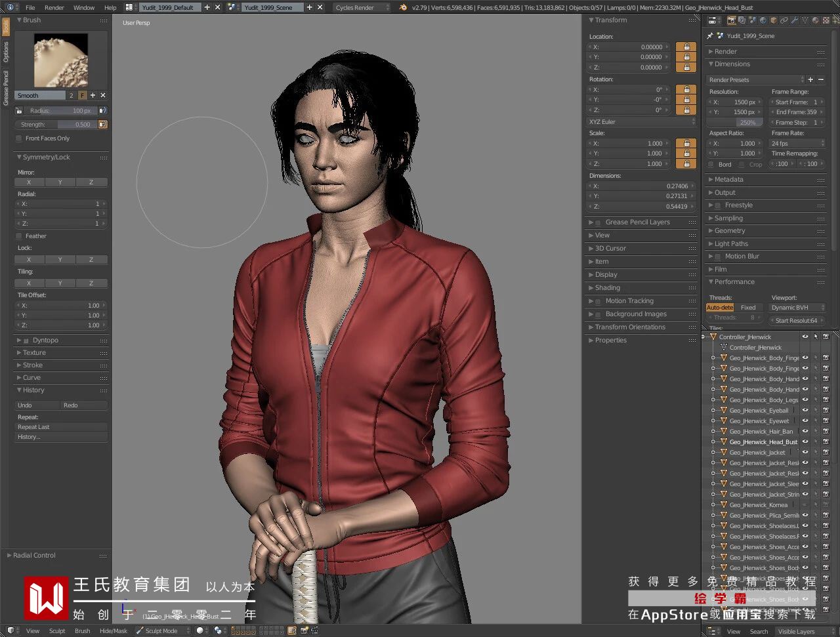The image size is (840, 637).
Task: Add a new screen layout beside Yudit_1999_Default
Action: point(207,7)
